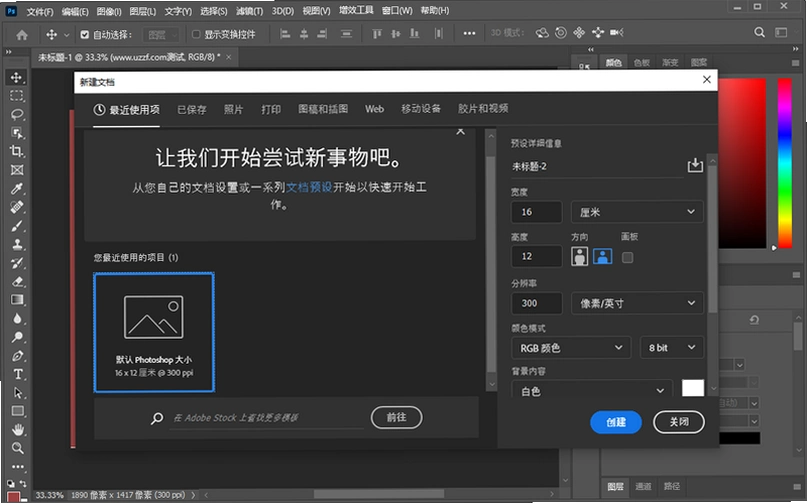Select the Eyedropper tool

16,188
